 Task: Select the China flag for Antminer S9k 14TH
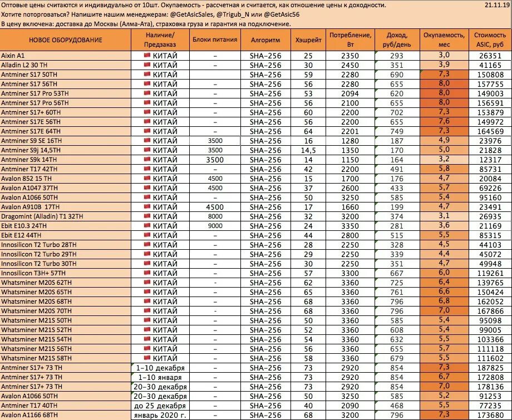147,159
